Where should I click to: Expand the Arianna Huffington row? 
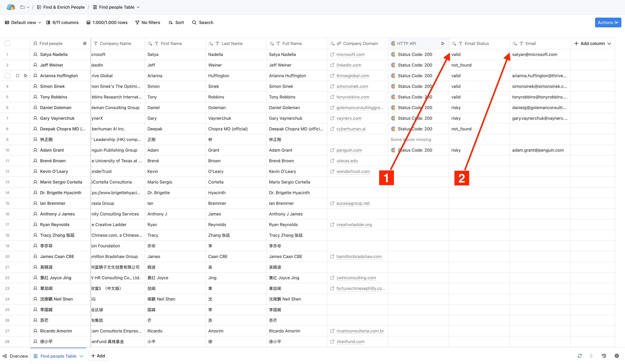(x=18, y=76)
